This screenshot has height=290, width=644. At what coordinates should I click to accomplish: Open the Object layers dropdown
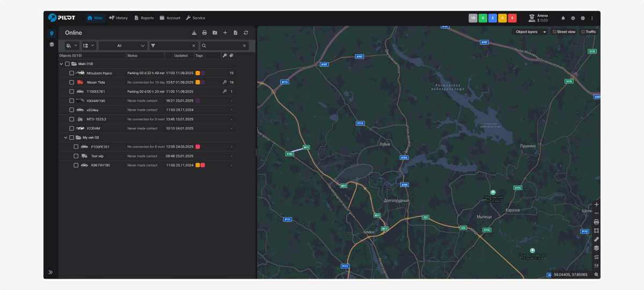pyautogui.click(x=529, y=32)
